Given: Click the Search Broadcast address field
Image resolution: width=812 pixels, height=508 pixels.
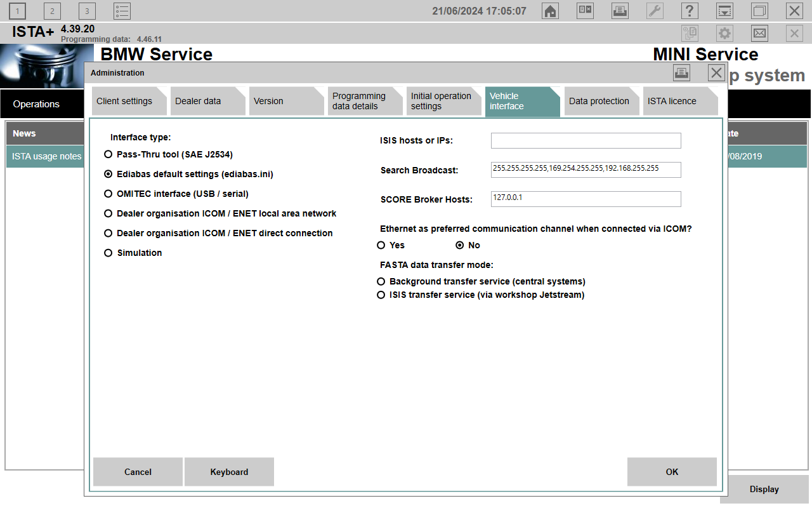Looking at the screenshot, I should click(x=586, y=170).
